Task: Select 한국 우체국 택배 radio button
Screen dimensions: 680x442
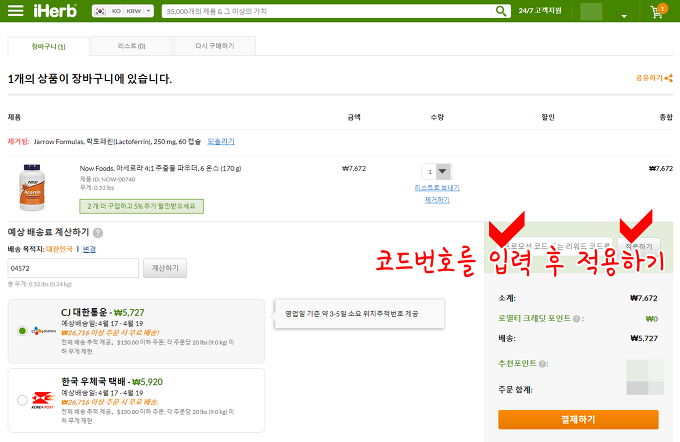Action: point(22,400)
